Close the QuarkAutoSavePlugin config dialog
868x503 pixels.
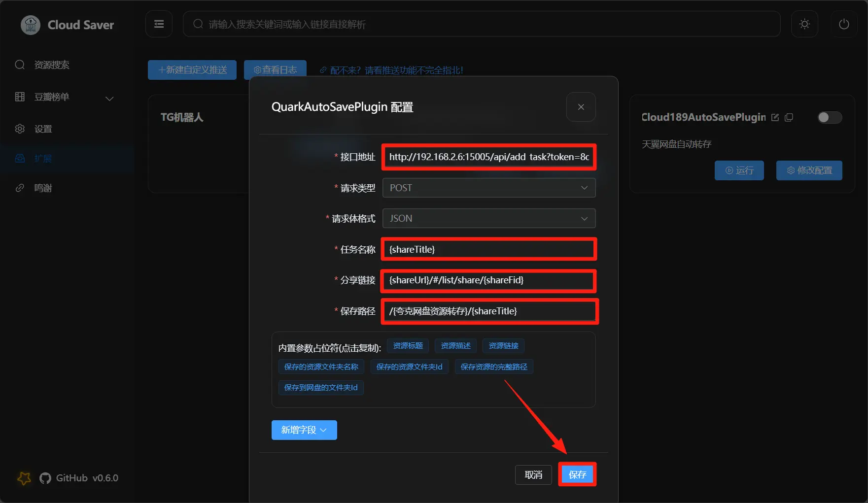click(x=581, y=107)
